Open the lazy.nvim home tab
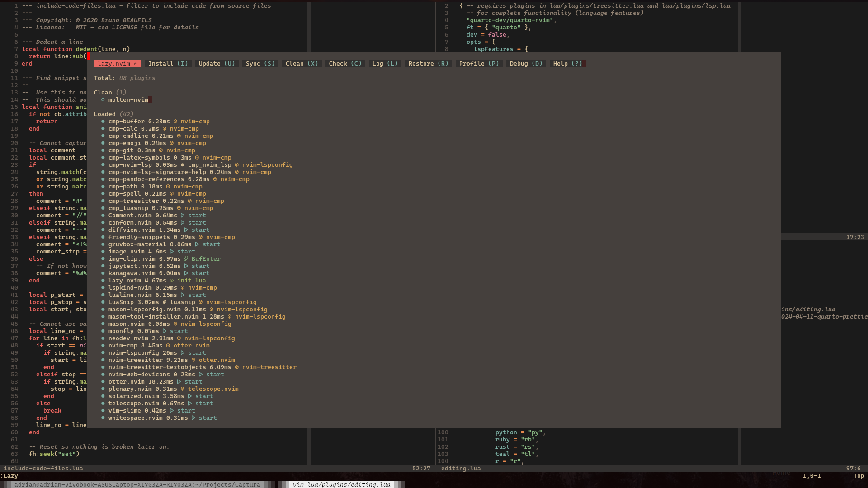The width and height of the screenshot is (868, 488). 118,64
